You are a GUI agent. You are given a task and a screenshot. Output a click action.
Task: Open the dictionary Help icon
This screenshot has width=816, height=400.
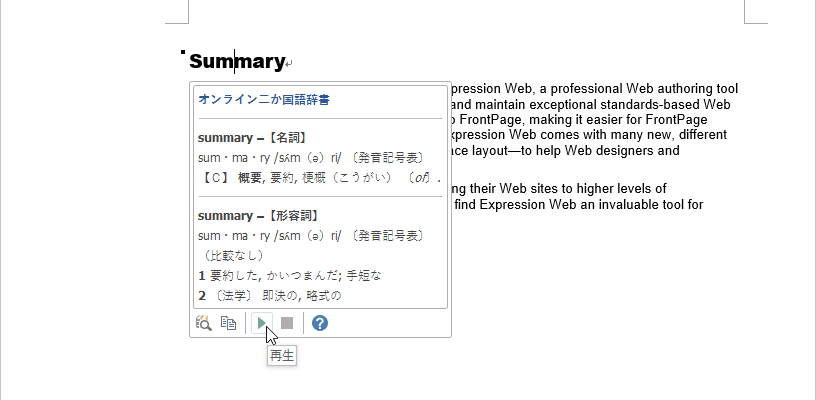(320, 323)
